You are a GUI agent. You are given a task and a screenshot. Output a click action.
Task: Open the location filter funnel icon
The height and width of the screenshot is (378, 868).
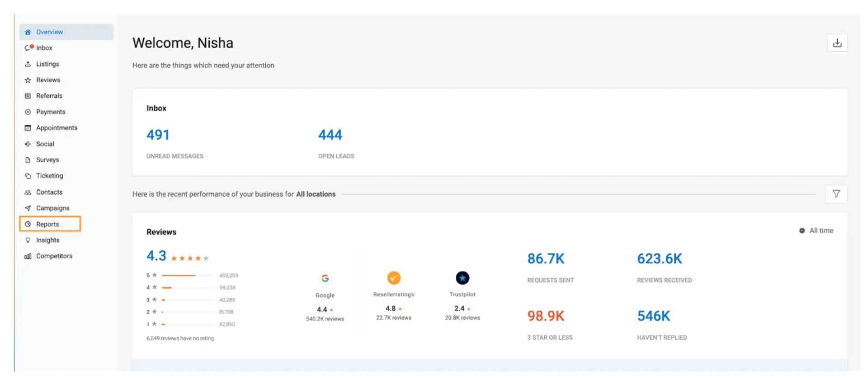(x=836, y=194)
